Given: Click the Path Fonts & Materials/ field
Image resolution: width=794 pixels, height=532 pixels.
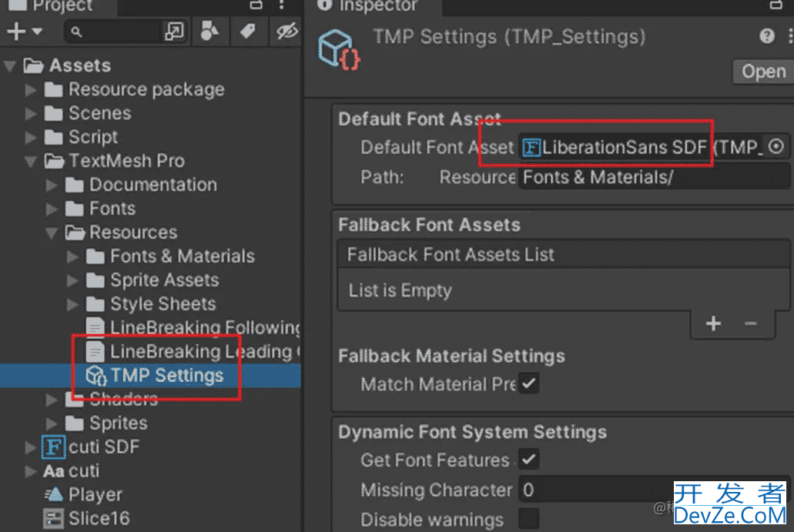Looking at the screenshot, I should click(x=655, y=177).
